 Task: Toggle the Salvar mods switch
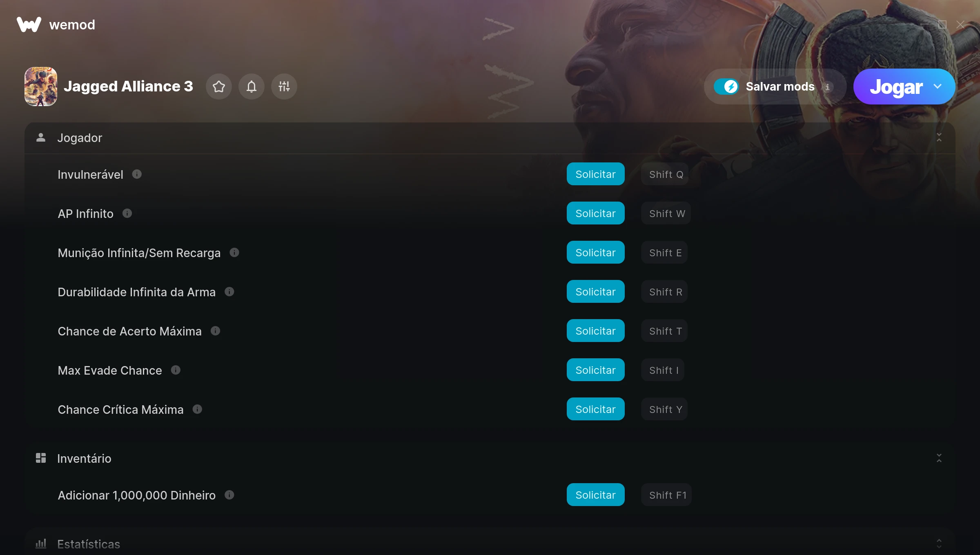click(x=726, y=87)
